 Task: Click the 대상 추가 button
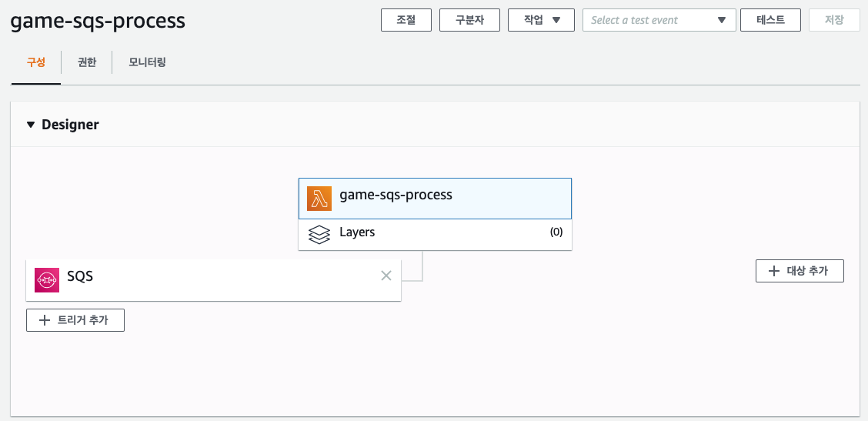[x=800, y=271]
